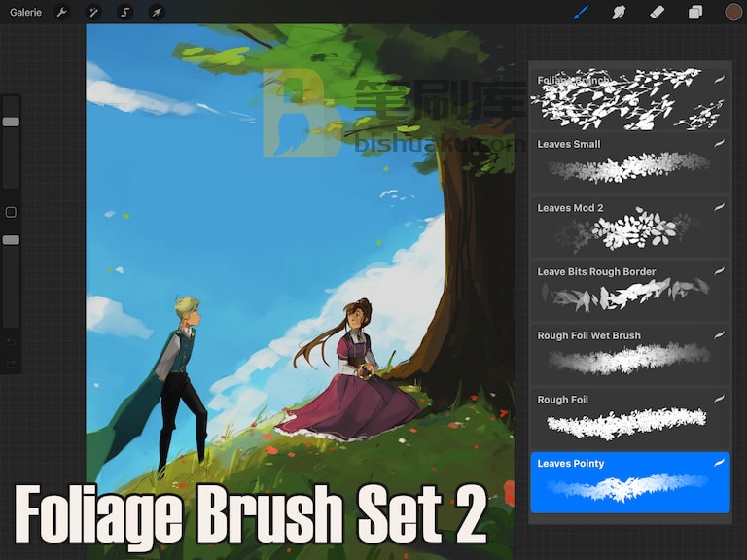Click the brush size slider handle
The height and width of the screenshot is (560, 747).
click(x=11, y=122)
